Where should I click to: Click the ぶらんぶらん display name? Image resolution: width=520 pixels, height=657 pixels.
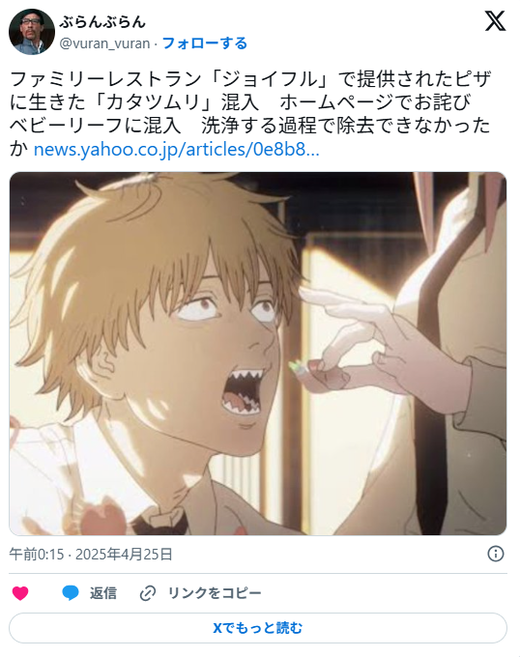coord(102,22)
